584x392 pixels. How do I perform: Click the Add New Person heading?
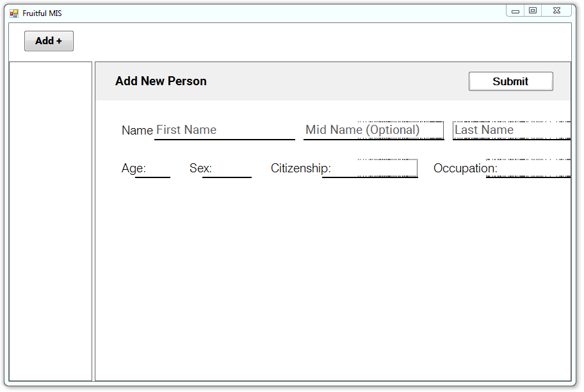pos(161,81)
